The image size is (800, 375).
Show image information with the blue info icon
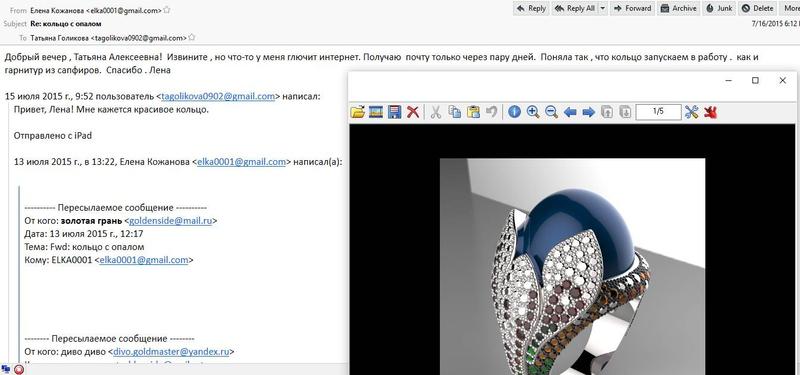[x=514, y=112]
